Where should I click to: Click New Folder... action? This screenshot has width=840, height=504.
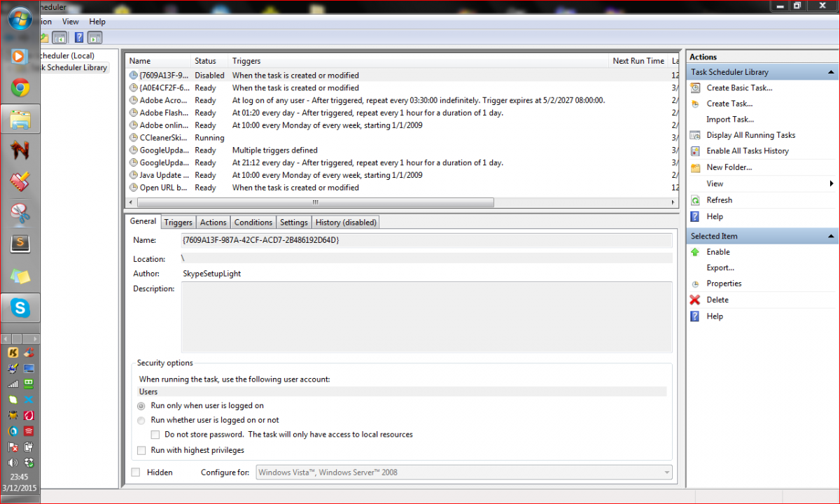729,167
